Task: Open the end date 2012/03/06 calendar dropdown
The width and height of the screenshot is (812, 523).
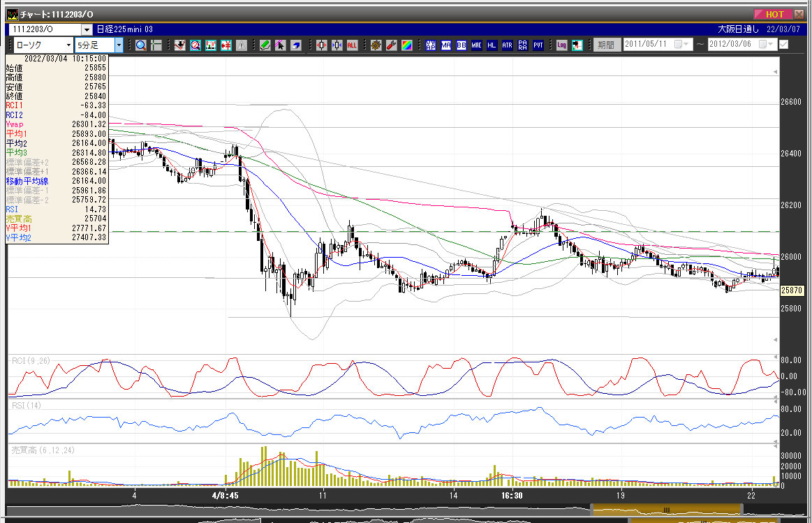Action: point(766,45)
